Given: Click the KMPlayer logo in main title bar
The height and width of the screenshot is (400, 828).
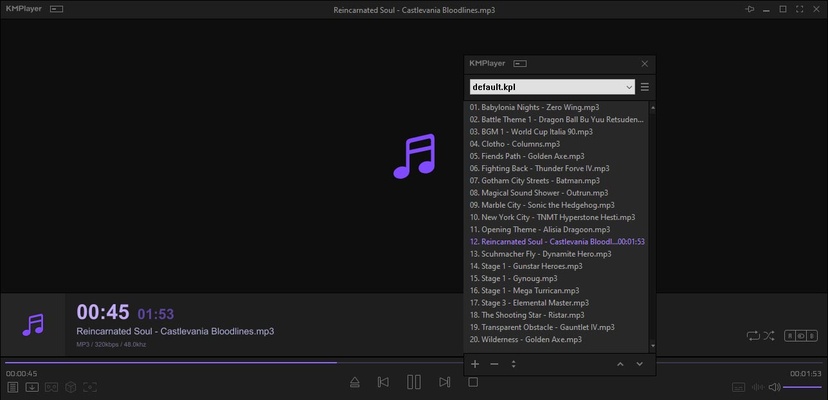Looking at the screenshot, I should [24, 9].
